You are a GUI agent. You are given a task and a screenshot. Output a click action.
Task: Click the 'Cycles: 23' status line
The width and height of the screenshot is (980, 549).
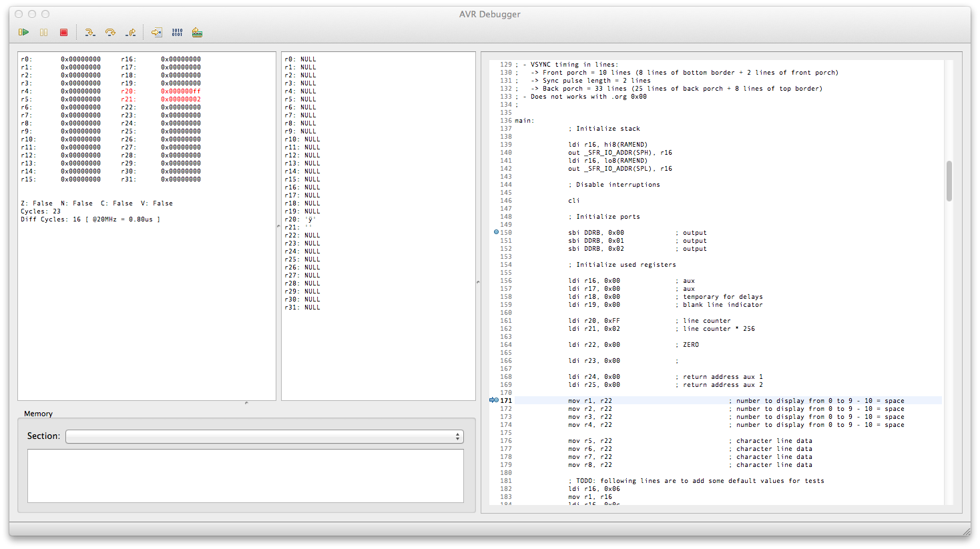coord(41,211)
